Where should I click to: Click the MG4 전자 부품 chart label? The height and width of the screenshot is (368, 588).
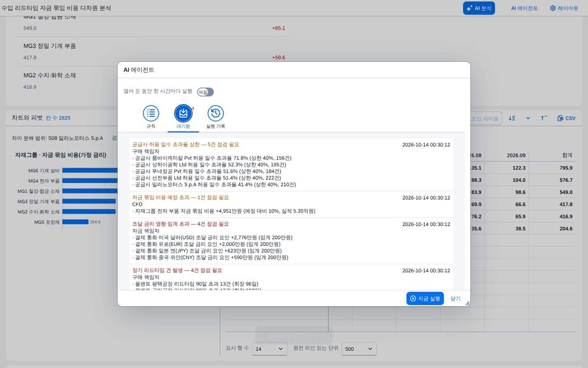[44, 181]
